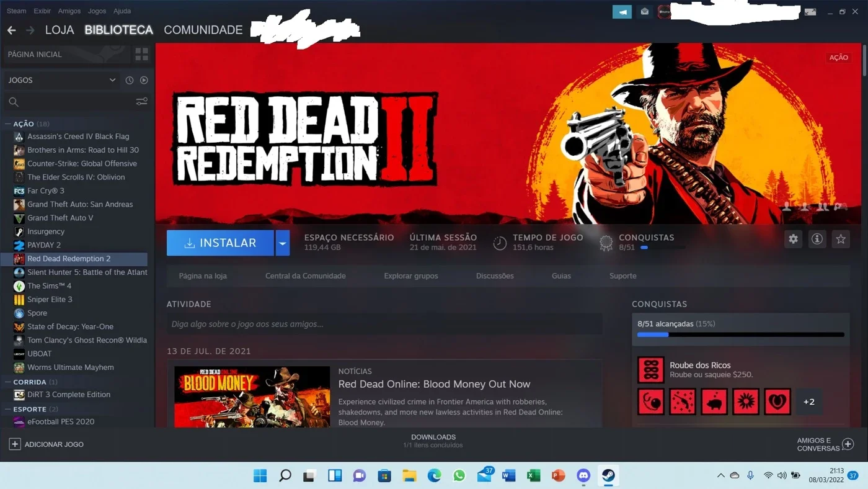The width and height of the screenshot is (868, 489).
Task: Click the INSTALAR button
Action: point(220,243)
